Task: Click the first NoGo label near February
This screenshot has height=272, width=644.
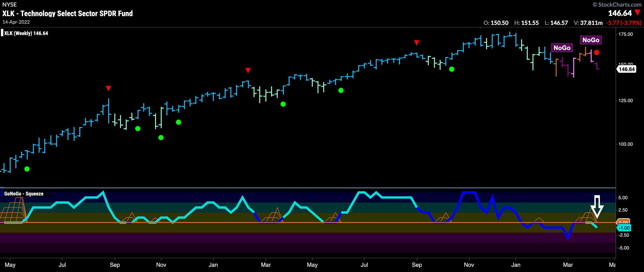Action: [x=562, y=48]
